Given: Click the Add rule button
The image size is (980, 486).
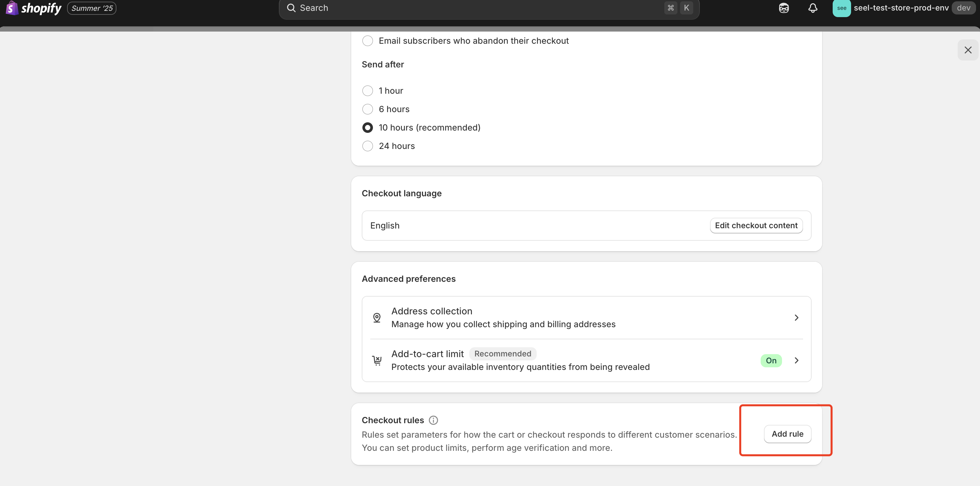Looking at the screenshot, I should pos(787,434).
